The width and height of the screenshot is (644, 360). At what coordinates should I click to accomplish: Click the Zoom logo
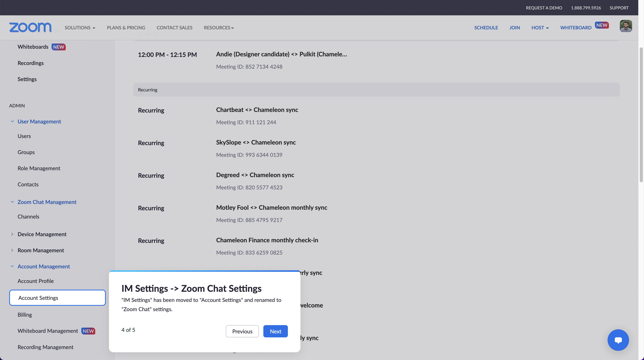click(x=30, y=27)
